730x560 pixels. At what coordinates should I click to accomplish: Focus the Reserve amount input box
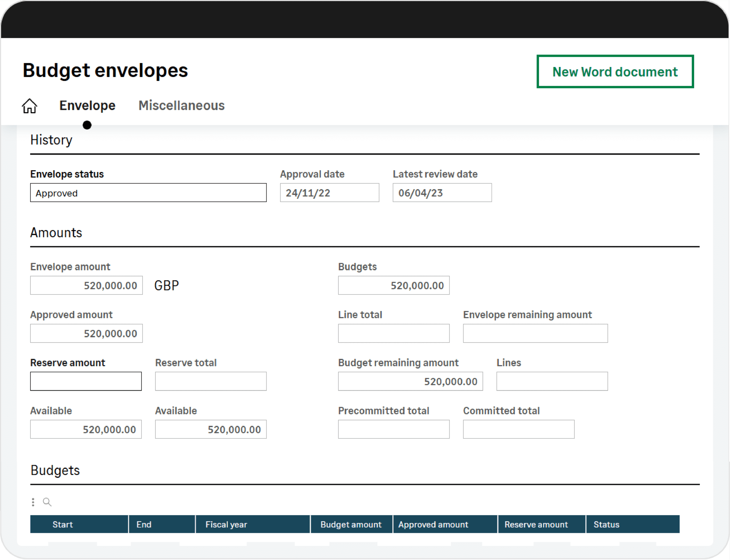[86, 381]
